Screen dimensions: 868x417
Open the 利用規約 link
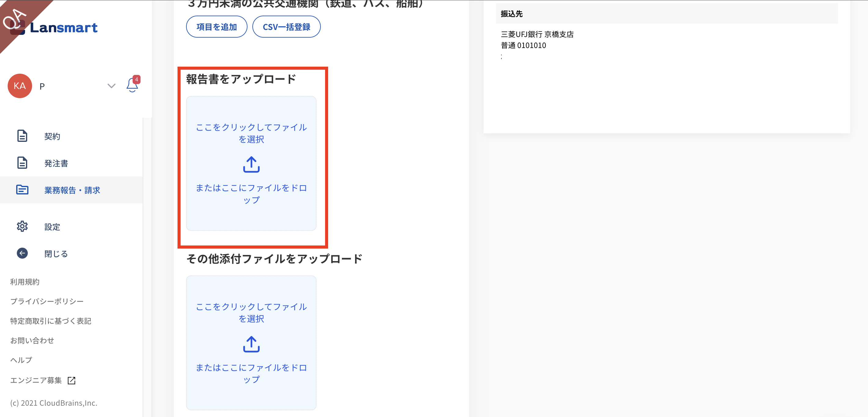click(25, 282)
